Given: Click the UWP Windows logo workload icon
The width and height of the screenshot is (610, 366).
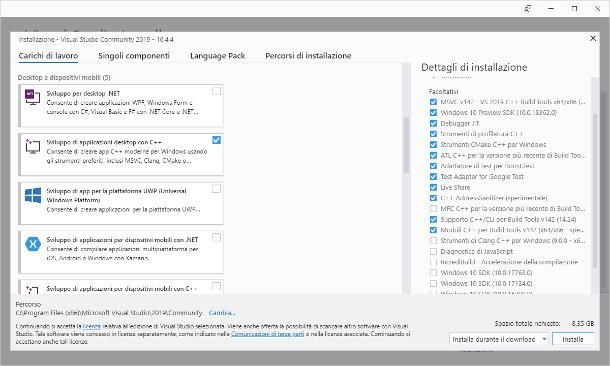Looking at the screenshot, I should click(x=33, y=195).
